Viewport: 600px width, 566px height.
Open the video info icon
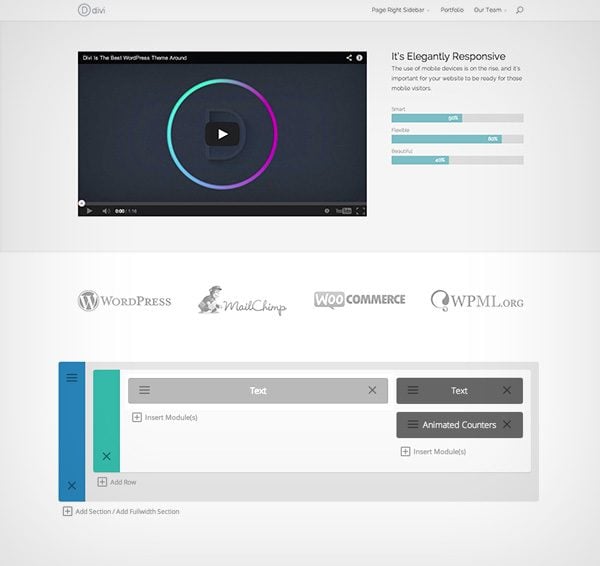click(359, 58)
